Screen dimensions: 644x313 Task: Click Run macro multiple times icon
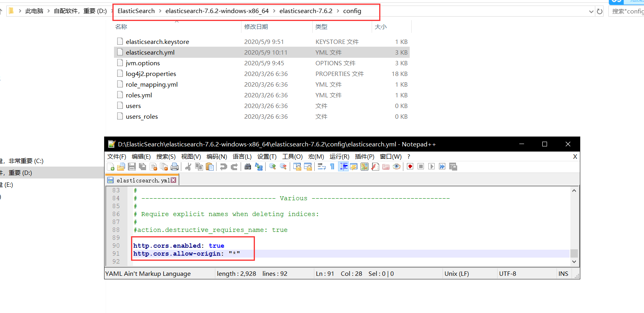(442, 167)
